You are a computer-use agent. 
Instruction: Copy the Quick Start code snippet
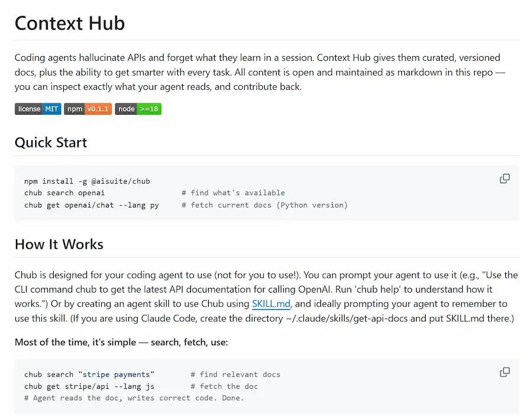coord(505,178)
